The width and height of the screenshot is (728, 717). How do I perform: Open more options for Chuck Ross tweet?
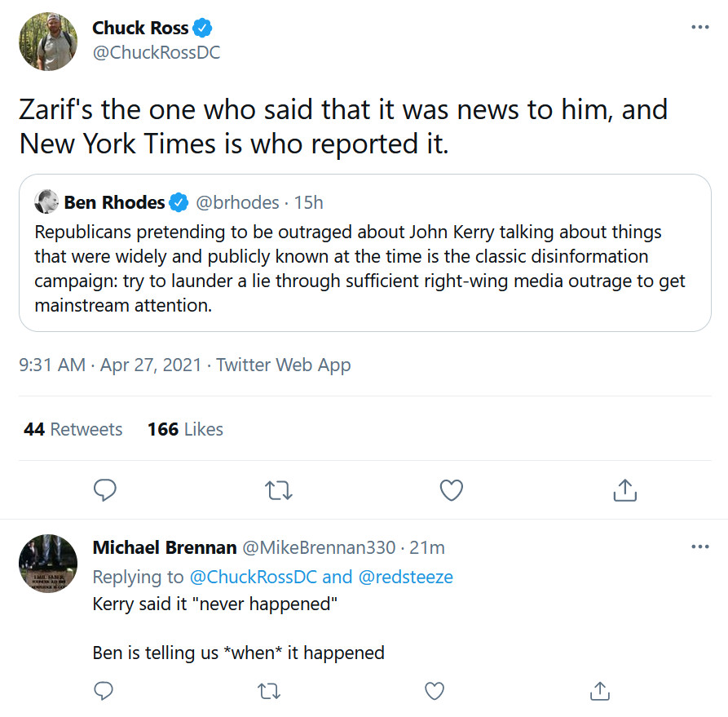pos(699,27)
